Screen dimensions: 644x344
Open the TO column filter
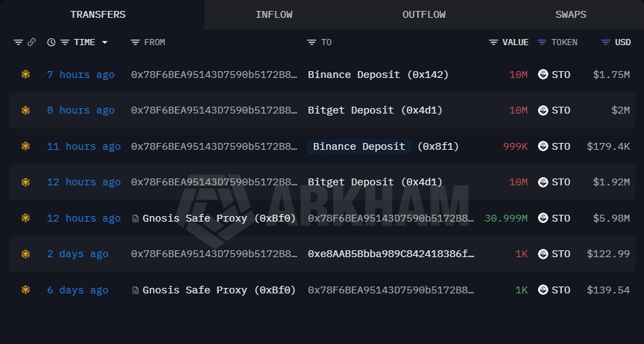[312, 42]
